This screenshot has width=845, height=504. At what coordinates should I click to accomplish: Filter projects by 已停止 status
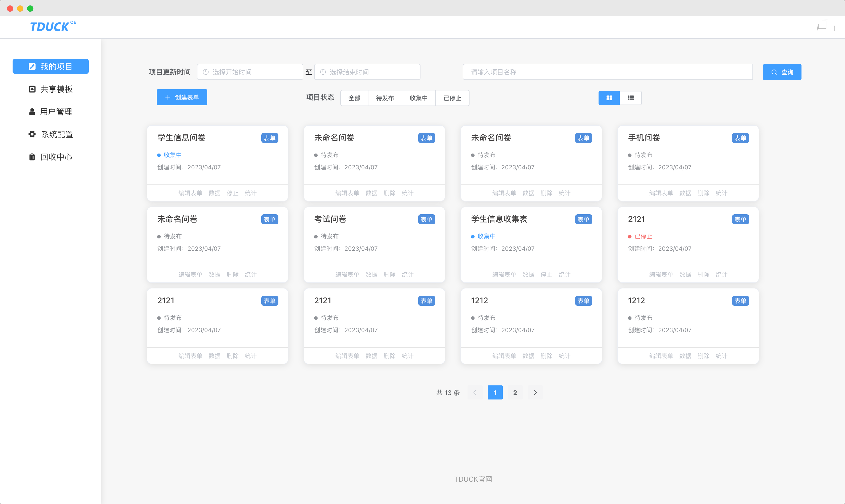point(452,98)
